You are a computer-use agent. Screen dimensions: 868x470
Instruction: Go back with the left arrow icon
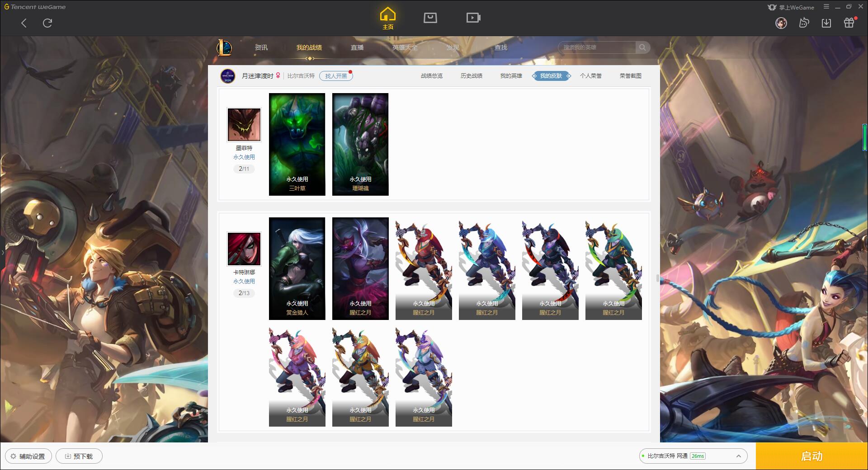24,23
